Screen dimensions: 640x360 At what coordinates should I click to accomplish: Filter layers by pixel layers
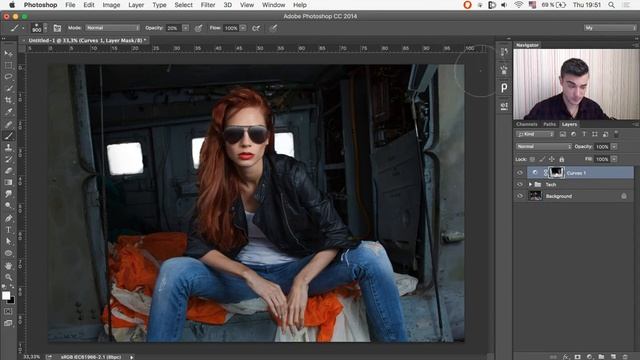[563, 134]
